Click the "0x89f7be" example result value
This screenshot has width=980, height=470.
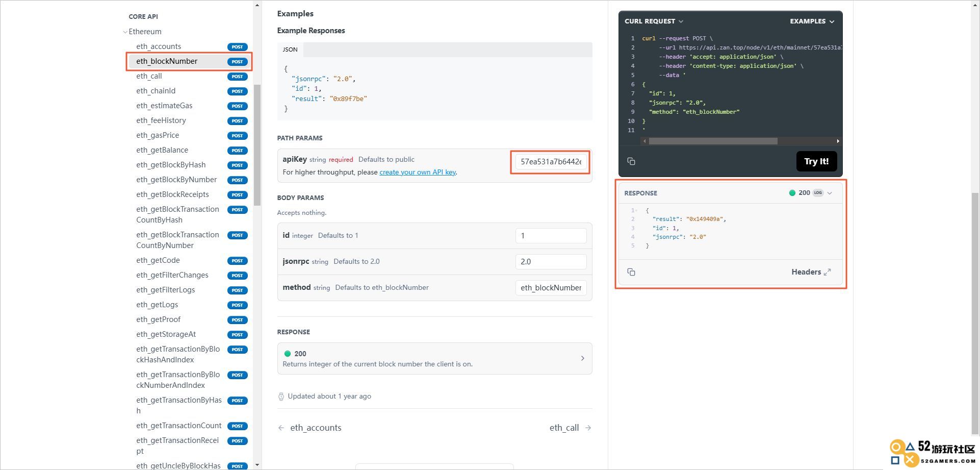click(x=348, y=98)
